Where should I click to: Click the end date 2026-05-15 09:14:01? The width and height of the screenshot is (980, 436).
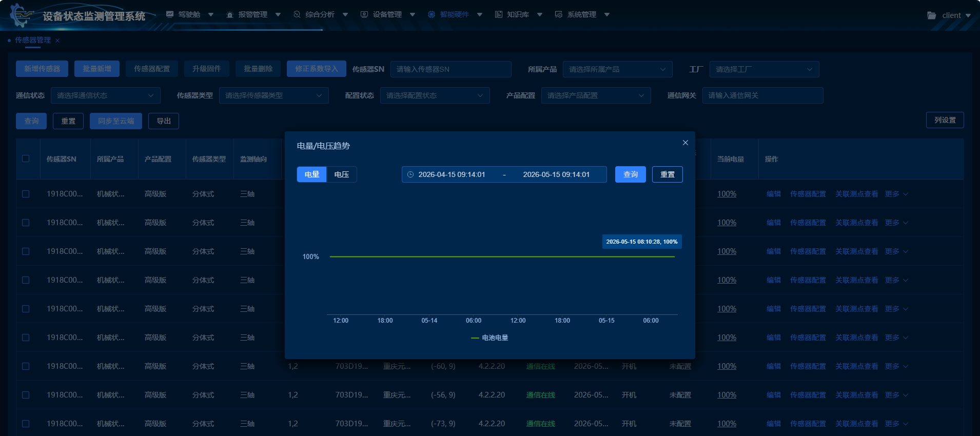(x=556, y=174)
